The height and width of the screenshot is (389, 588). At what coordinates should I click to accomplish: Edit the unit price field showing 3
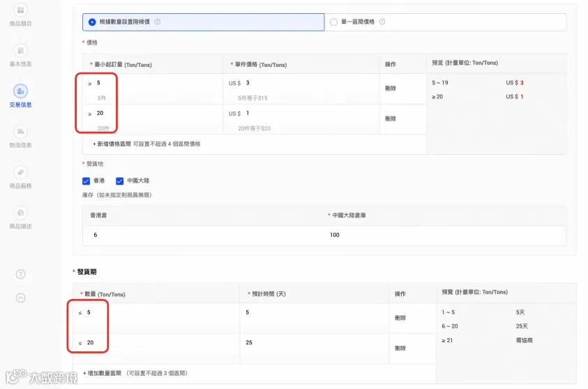coord(310,83)
